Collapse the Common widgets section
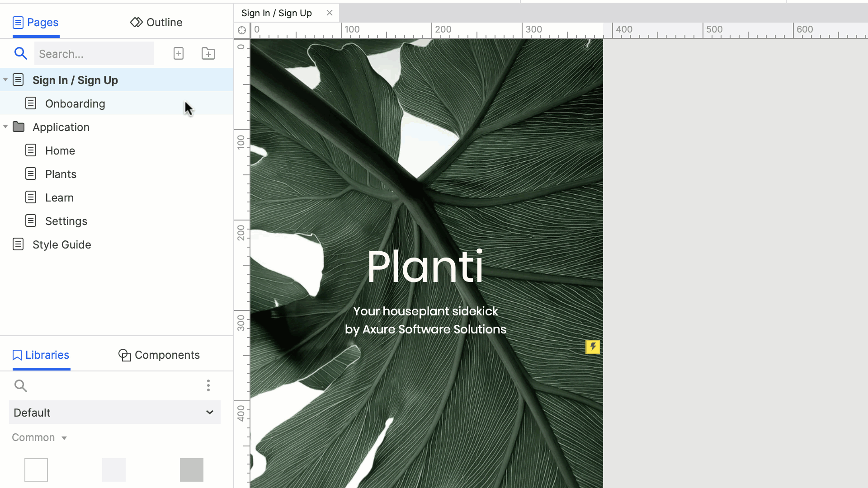Viewport: 868px width, 488px height. point(64,437)
